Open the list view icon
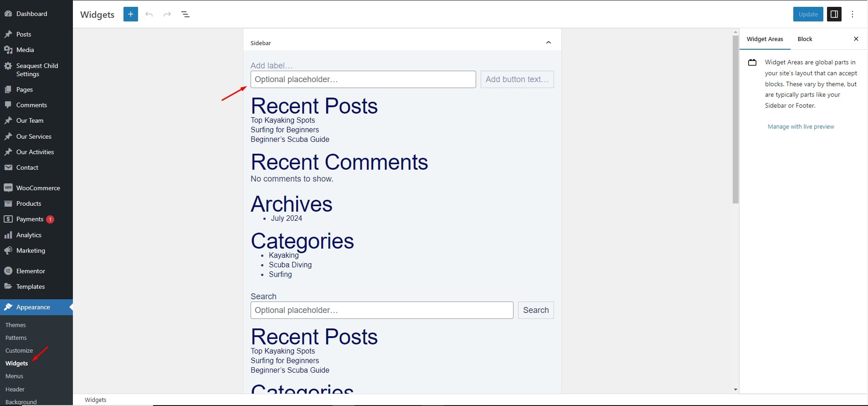The image size is (868, 406). pos(185,14)
